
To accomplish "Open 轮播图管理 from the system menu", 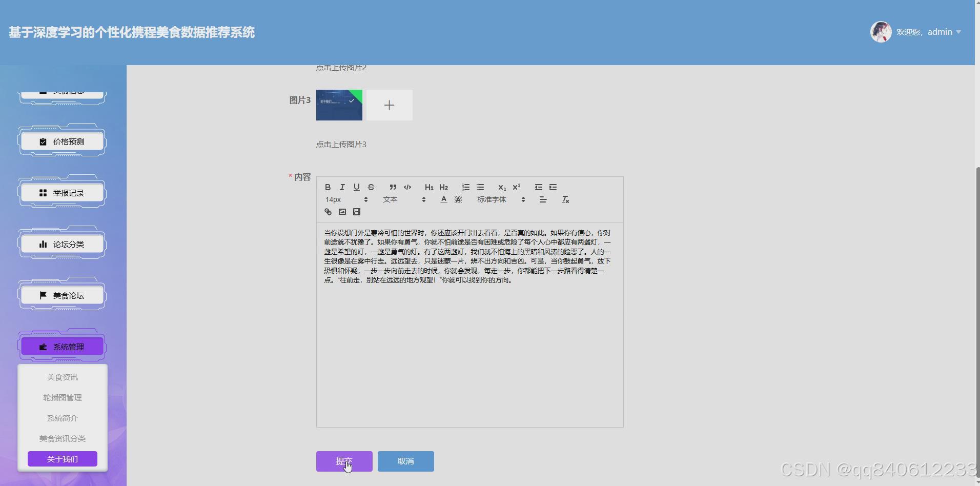I will point(62,397).
